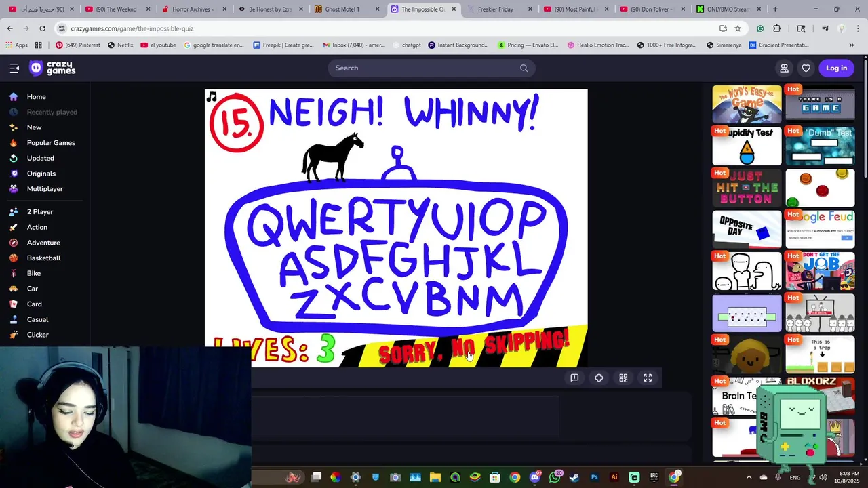
Task: Open the game feedback icon
Action: pyautogui.click(x=574, y=378)
